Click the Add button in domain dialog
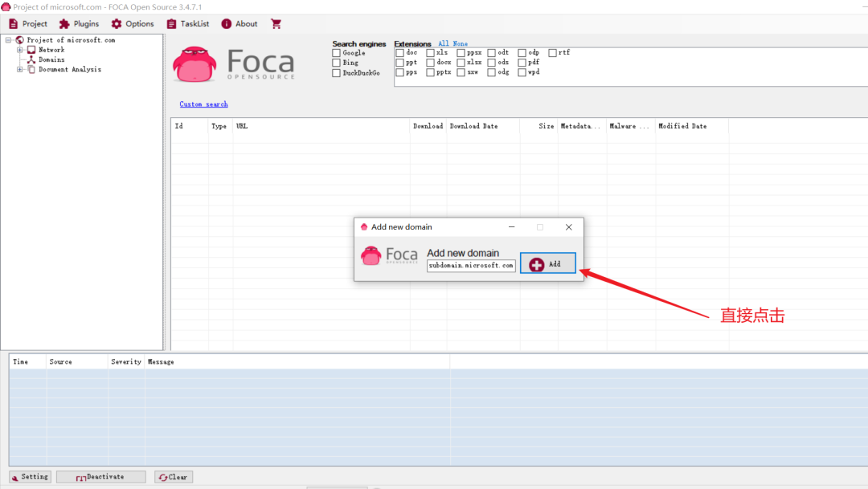Viewport: 868px width, 489px height. (x=548, y=264)
